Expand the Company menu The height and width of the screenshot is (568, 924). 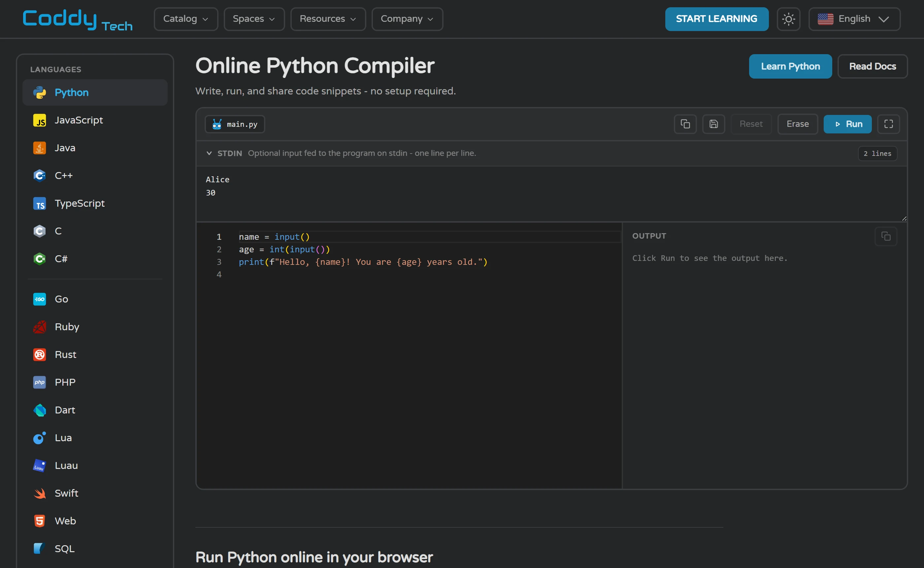pyautogui.click(x=407, y=19)
